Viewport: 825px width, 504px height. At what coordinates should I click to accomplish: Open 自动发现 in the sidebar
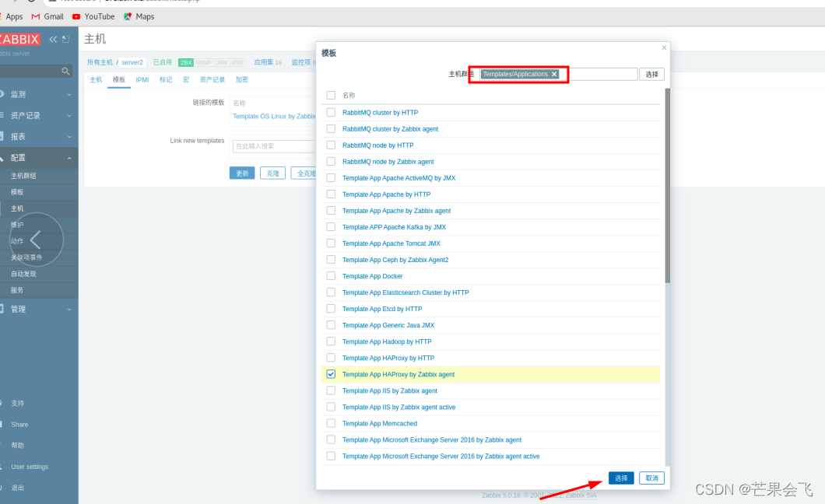pyautogui.click(x=23, y=274)
